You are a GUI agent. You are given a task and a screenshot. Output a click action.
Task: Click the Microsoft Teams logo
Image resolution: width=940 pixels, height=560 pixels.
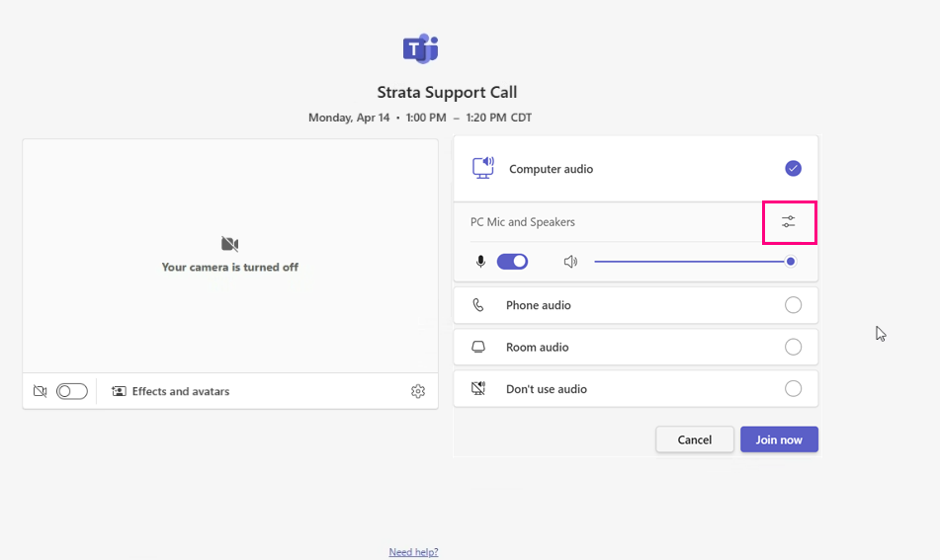(x=421, y=48)
